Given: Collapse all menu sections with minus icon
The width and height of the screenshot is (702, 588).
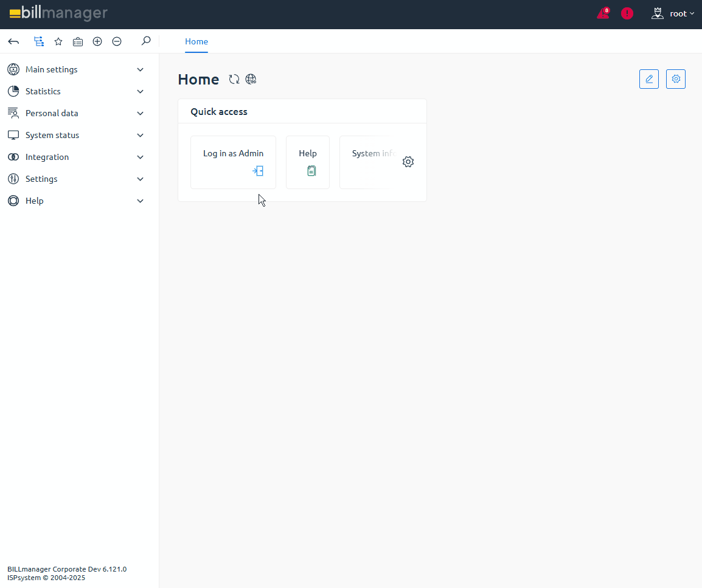Looking at the screenshot, I should coord(117,41).
